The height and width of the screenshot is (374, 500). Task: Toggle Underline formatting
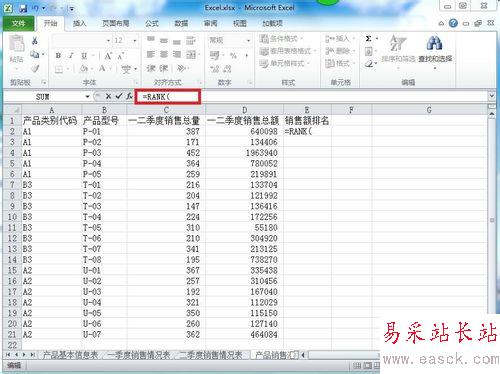point(84,55)
